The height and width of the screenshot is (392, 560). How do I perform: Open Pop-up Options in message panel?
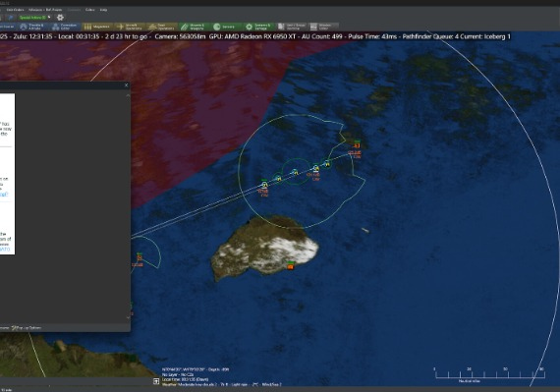point(27,328)
